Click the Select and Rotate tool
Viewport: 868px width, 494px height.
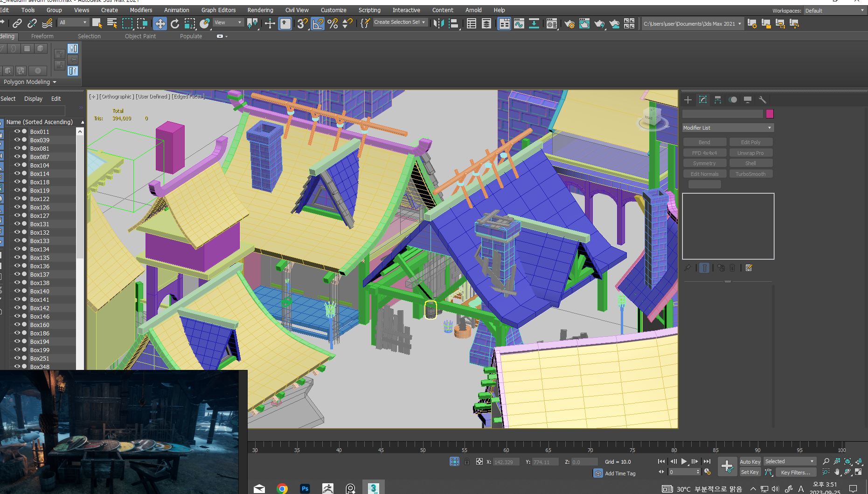coord(175,24)
